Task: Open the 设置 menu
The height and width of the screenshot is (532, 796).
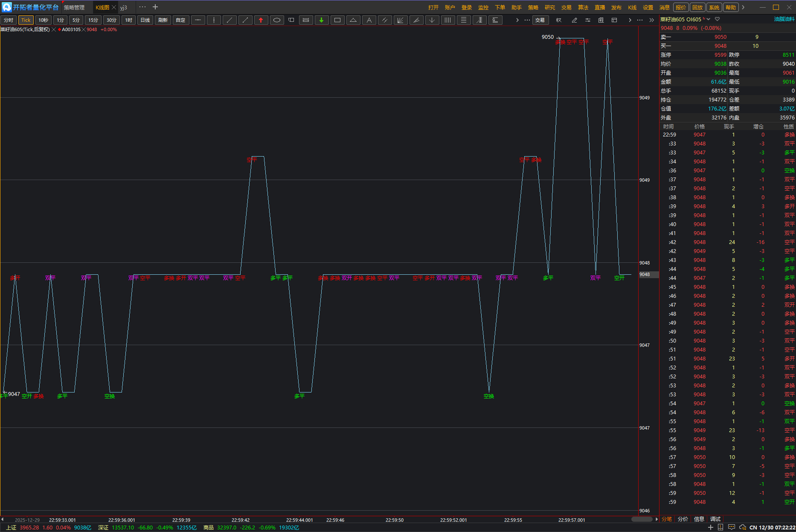Action: pos(648,8)
